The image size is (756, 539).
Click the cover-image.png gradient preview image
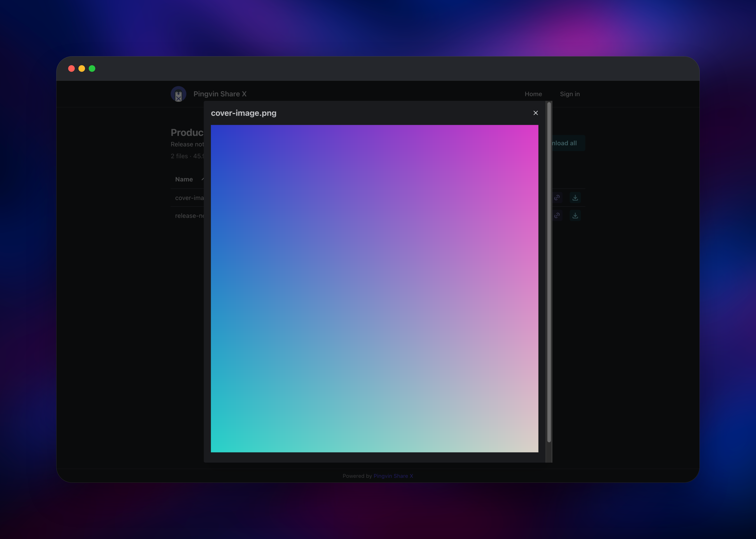(375, 288)
